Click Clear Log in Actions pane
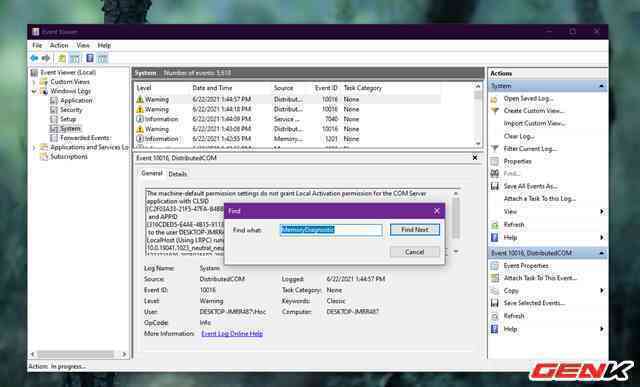The width and height of the screenshot is (640, 387). click(x=519, y=136)
